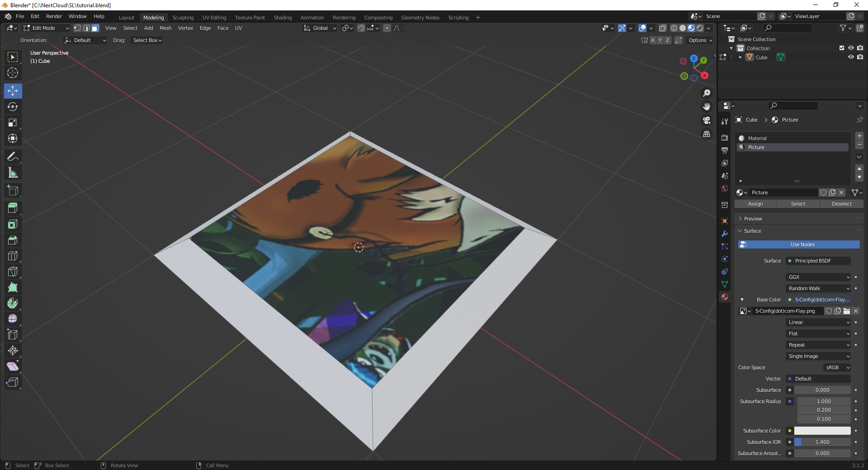Open the Mesh menu

tap(165, 28)
